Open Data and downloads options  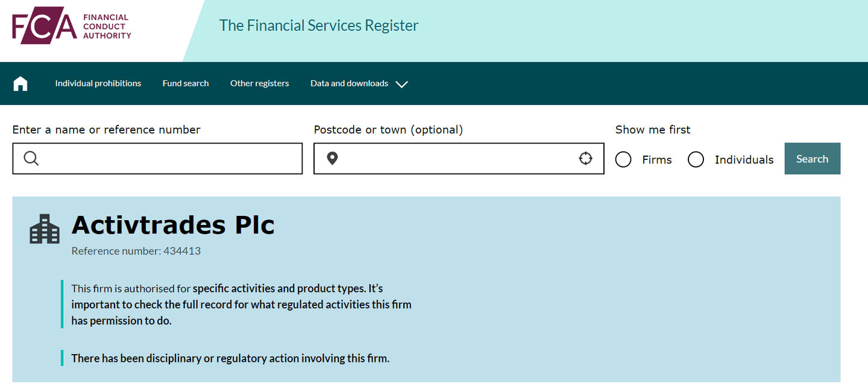[x=349, y=83]
